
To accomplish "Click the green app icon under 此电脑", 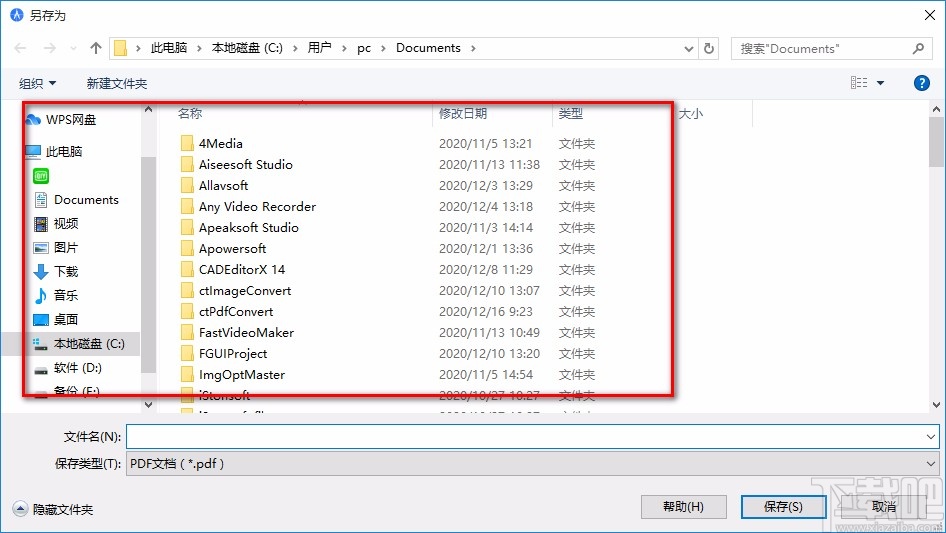I will [41, 176].
